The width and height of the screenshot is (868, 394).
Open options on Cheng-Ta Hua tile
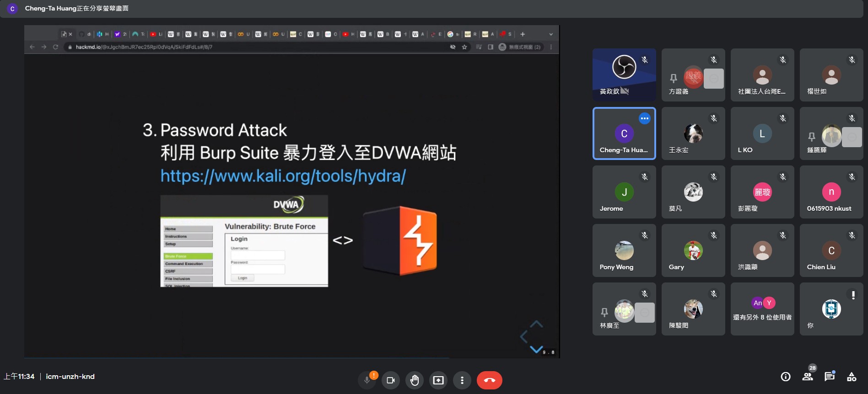[645, 118]
